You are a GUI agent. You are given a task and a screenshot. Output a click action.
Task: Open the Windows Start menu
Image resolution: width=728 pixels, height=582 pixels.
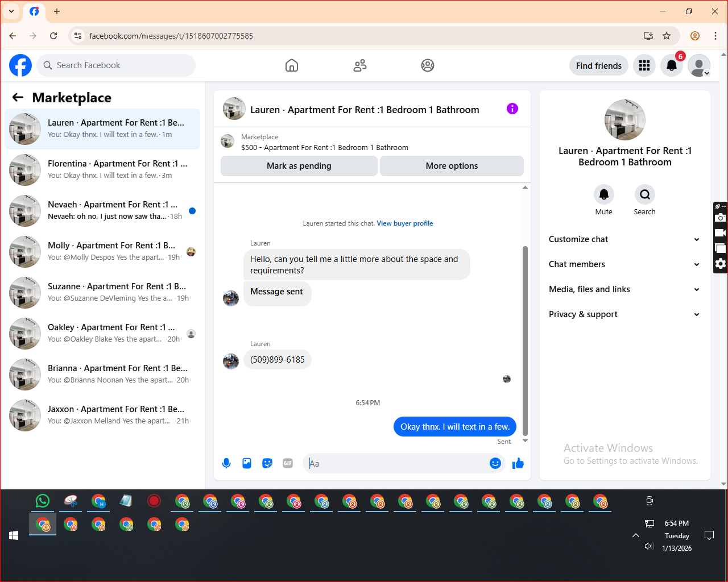[14, 535]
